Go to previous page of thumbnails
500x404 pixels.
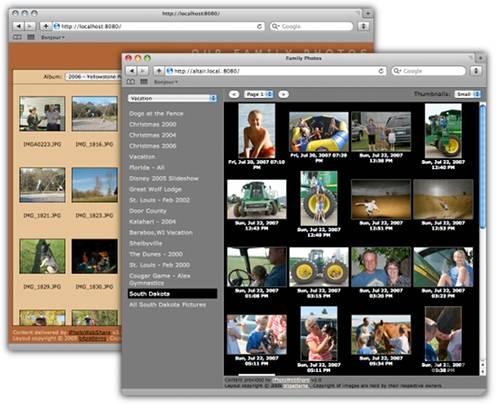(x=234, y=94)
